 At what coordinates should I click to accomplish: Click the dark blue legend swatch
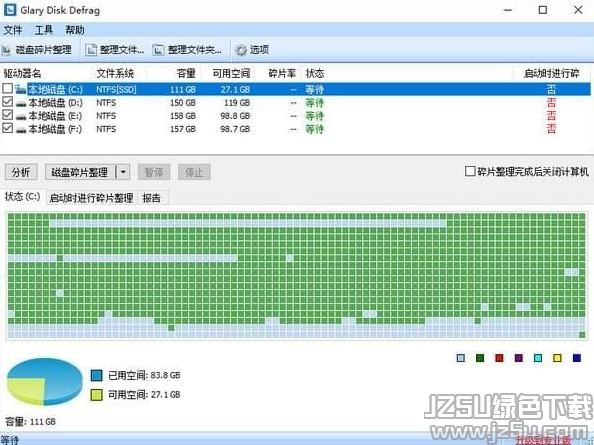[x=577, y=358]
